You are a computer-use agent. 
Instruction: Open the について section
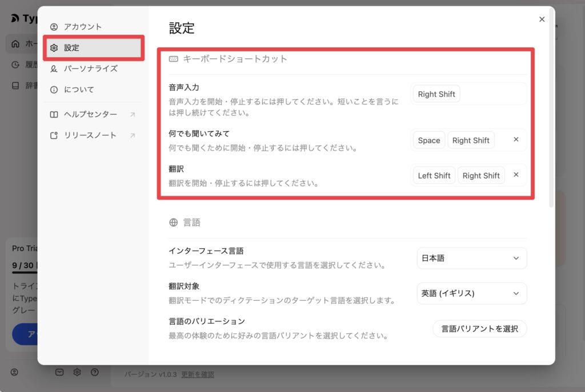(79, 90)
